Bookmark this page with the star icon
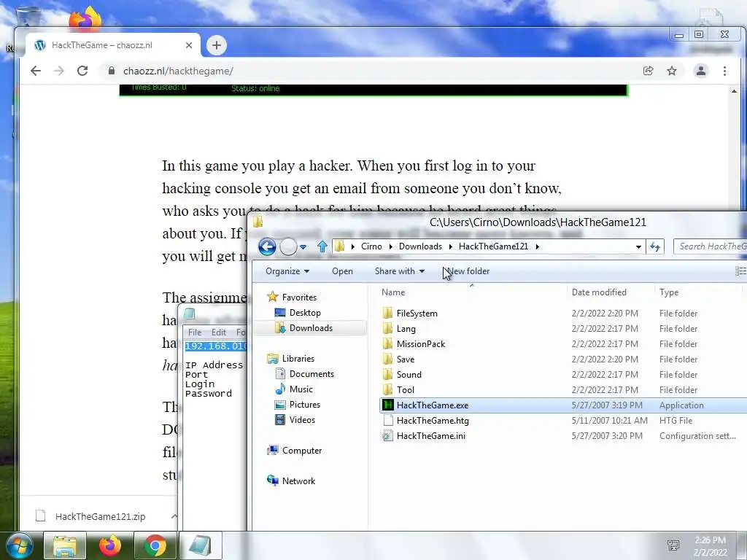The image size is (747, 560). (x=672, y=71)
